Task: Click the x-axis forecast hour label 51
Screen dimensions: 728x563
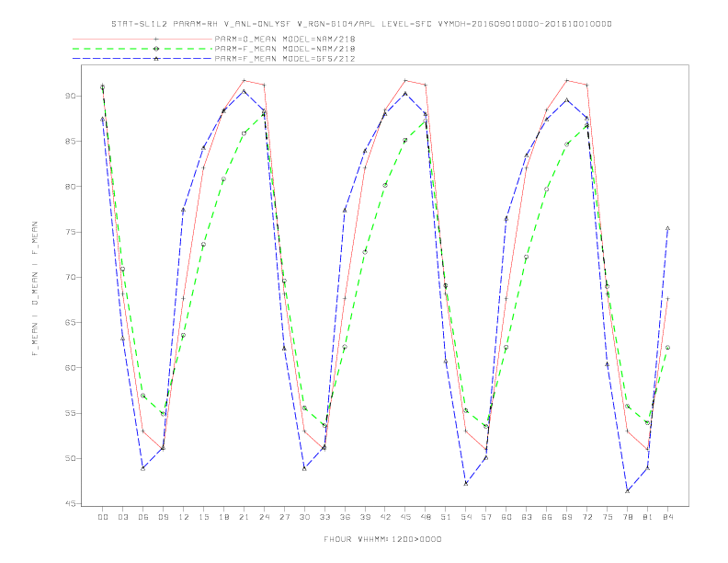Action: pos(446,517)
